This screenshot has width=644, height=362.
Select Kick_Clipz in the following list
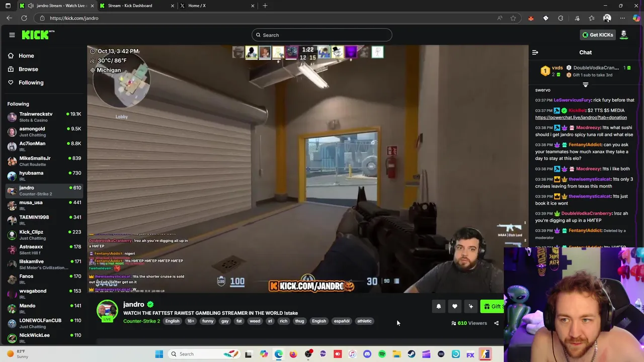(44, 235)
